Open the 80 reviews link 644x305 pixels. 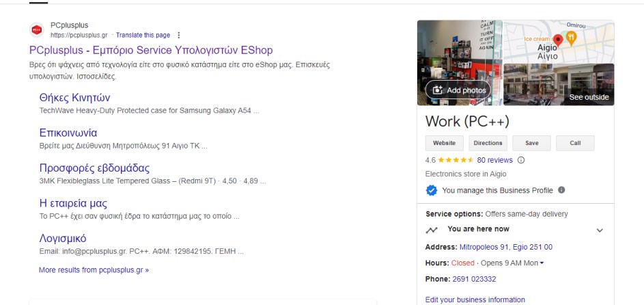495,160
